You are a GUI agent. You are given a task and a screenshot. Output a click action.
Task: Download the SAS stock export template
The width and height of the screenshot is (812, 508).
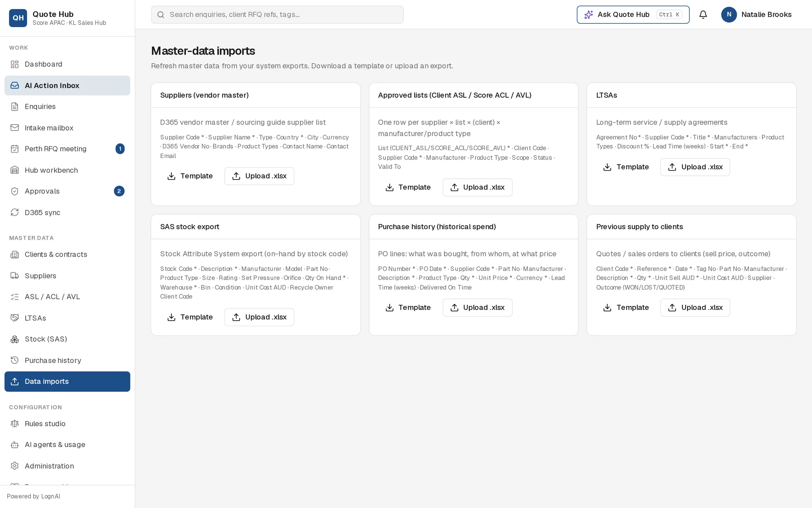click(x=190, y=317)
